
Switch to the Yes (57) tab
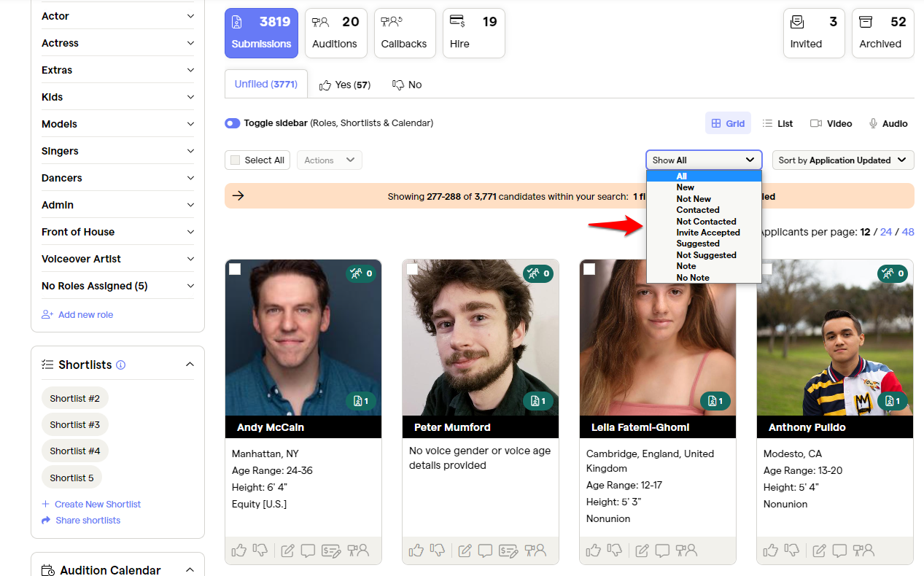[344, 84]
